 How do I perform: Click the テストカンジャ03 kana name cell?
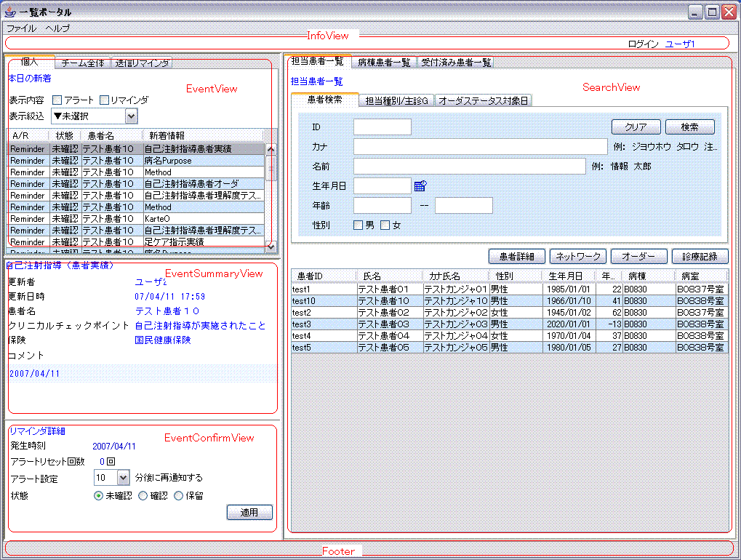point(455,324)
